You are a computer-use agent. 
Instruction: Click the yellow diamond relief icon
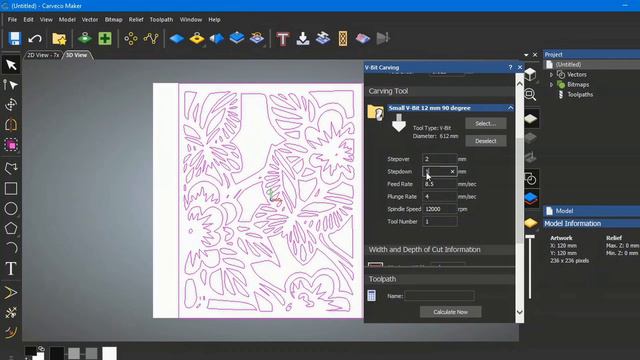coord(197,39)
